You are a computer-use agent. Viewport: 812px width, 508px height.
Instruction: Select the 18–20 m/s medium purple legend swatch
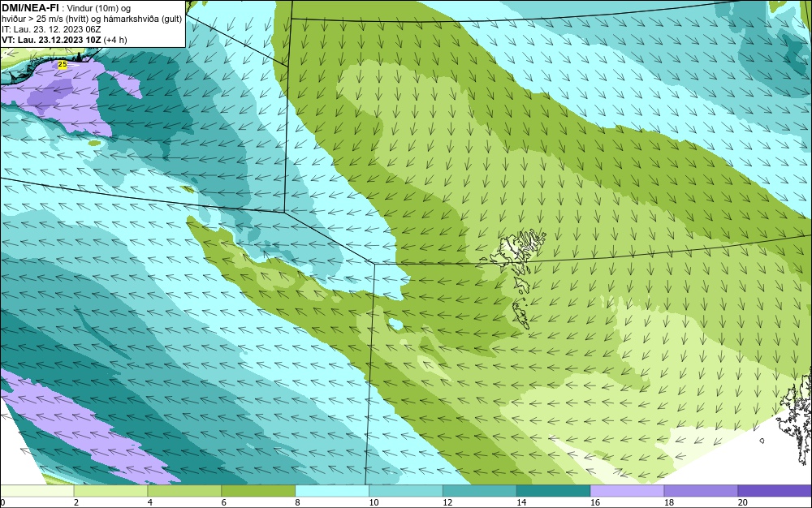702,491
